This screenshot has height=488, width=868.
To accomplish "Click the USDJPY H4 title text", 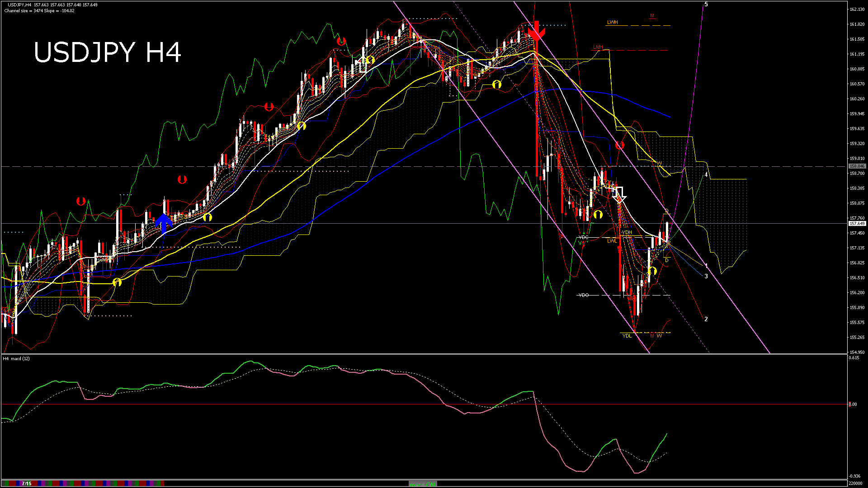I will (107, 52).
